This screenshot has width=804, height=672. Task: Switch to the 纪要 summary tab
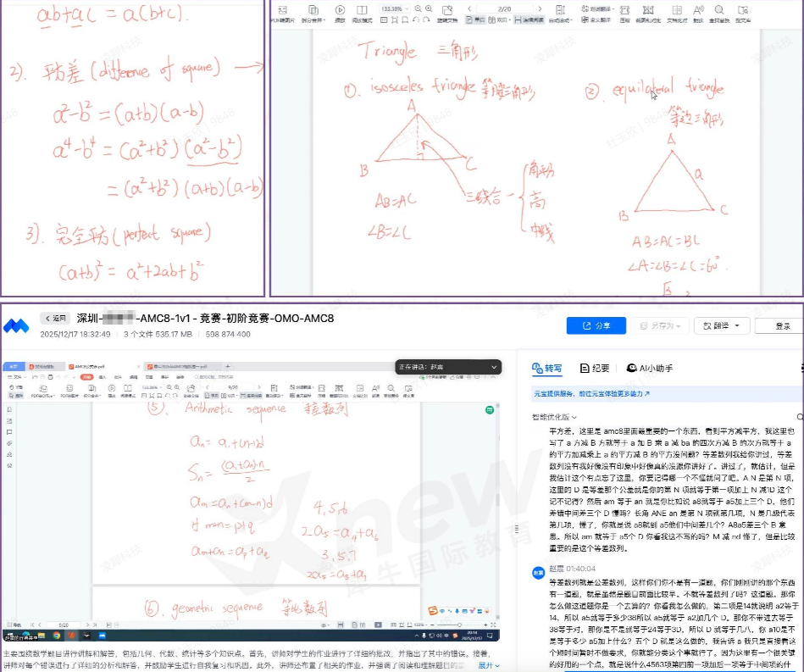595,369
